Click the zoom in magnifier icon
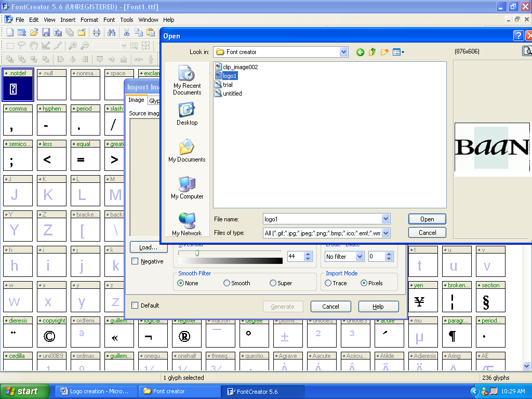This screenshot has width=532, height=399. click(x=73, y=46)
